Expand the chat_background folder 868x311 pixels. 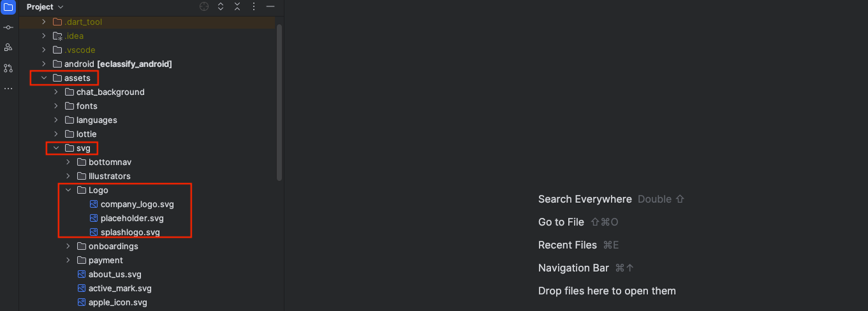coord(56,92)
